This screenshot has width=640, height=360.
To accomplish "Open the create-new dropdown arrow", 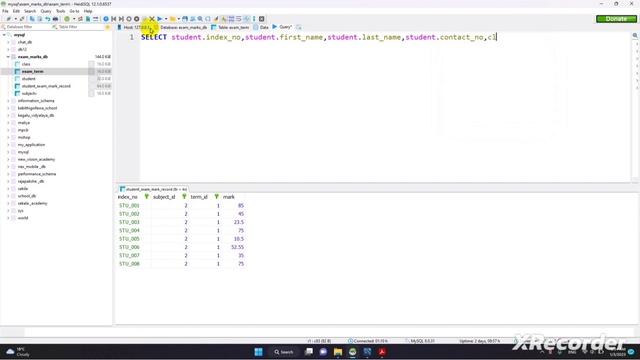I will tap(74, 19).
